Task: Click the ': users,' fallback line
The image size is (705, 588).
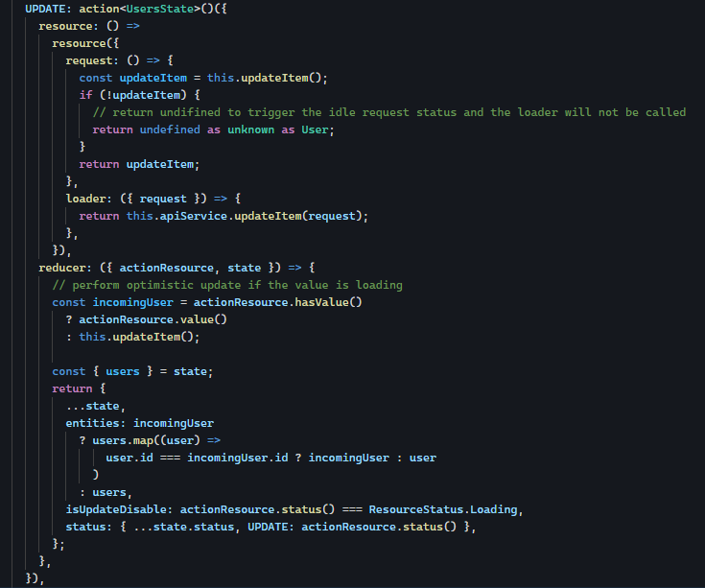Action: click(106, 492)
